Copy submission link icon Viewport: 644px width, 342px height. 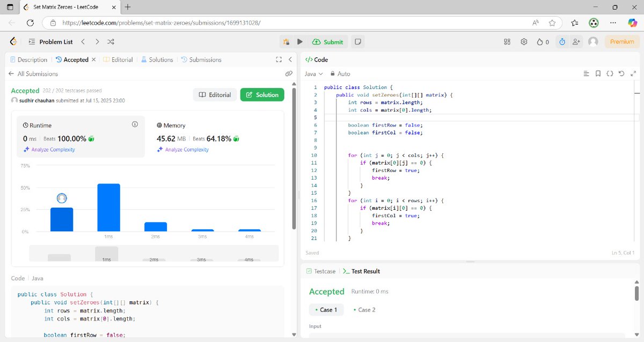pyautogui.click(x=289, y=73)
